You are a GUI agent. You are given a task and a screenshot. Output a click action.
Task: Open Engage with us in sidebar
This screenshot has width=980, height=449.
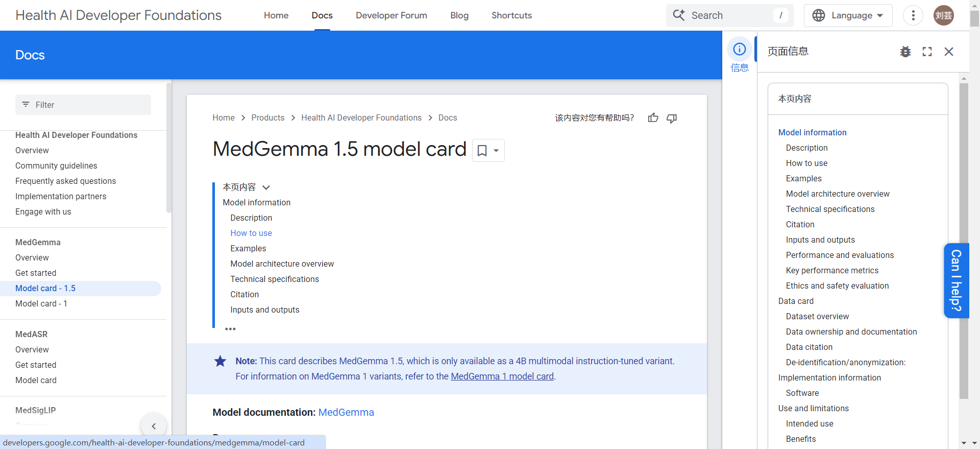(43, 211)
